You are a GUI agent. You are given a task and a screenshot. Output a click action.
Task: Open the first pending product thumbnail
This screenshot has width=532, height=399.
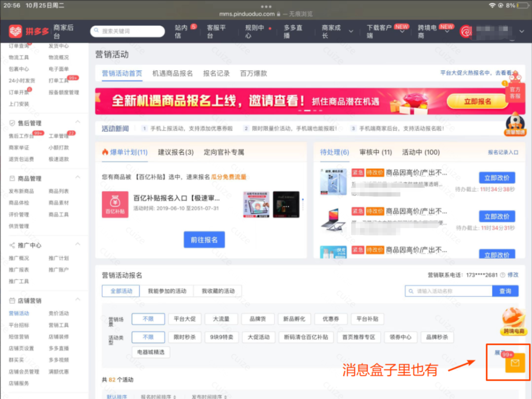[333, 181]
